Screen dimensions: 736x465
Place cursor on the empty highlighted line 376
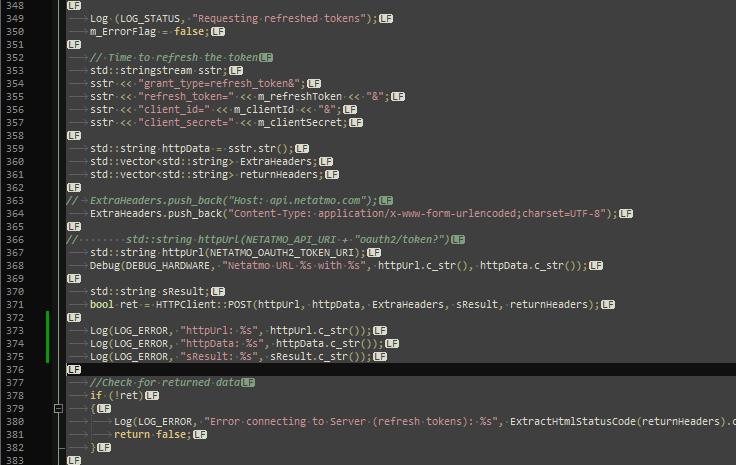click(399, 370)
